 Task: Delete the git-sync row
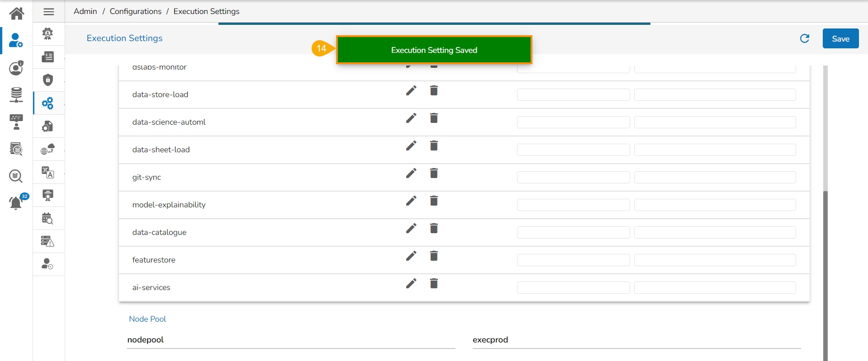click(434, 173)
